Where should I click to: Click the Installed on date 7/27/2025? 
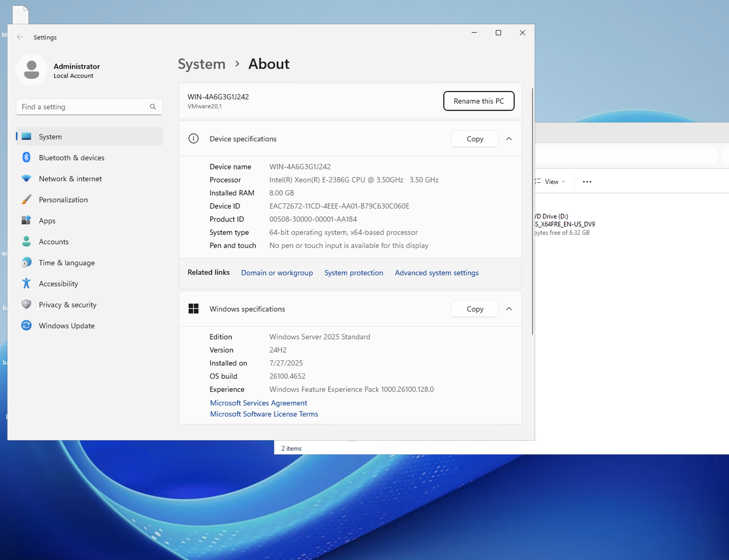pyautogui.click(x=286, y=363)
